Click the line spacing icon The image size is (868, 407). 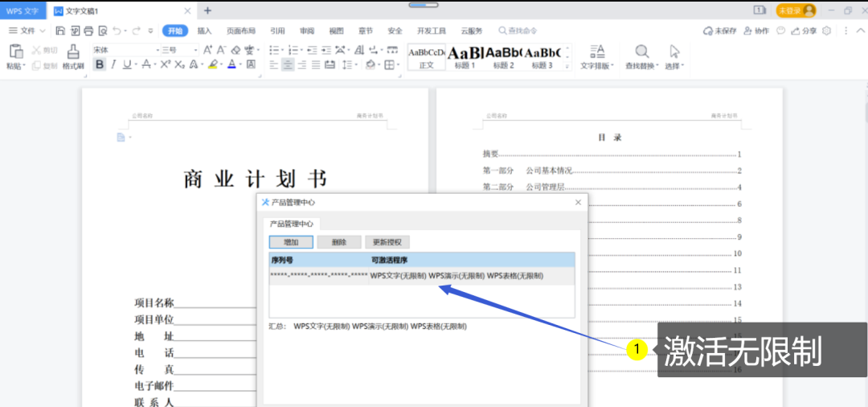pyautogui.click(x=346, y=65)
